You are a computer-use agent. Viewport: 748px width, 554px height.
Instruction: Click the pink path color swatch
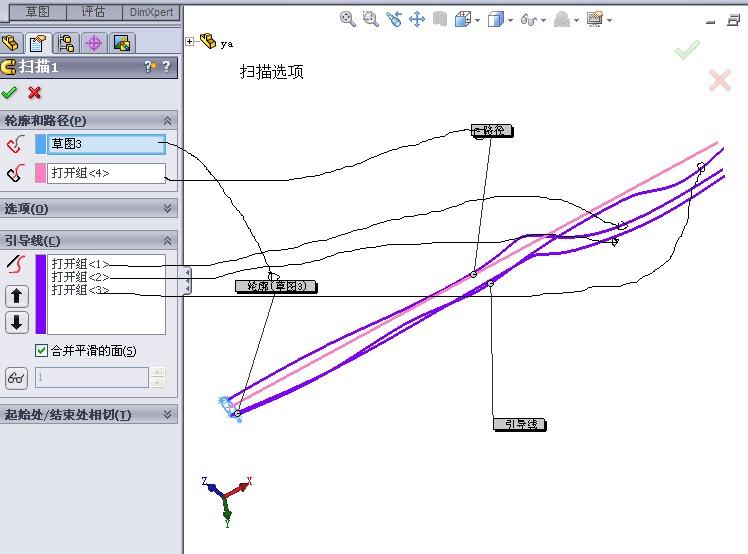pos(41,173)
